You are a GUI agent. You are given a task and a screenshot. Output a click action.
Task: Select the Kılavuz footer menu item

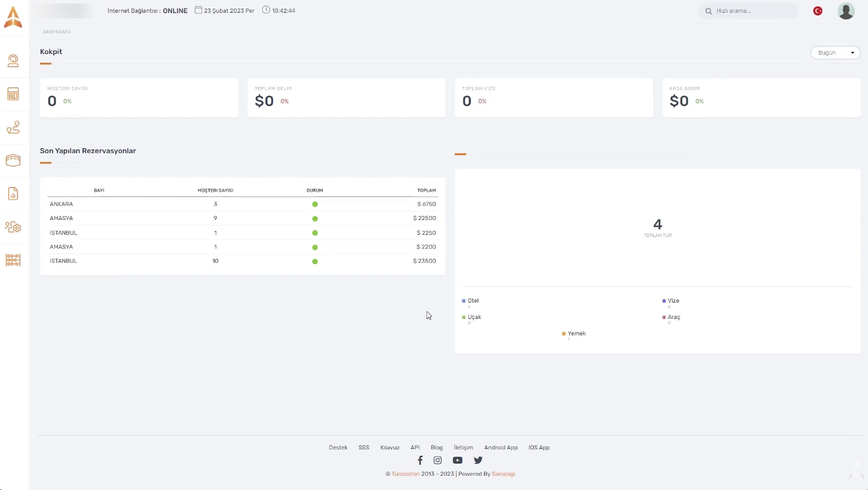[x=390, y=447]
